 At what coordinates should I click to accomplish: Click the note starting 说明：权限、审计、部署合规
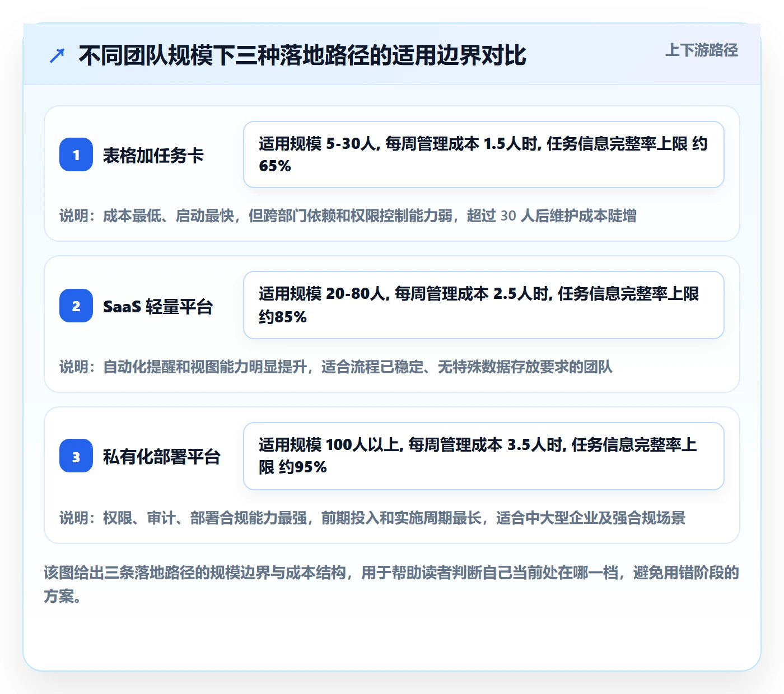tap(372, 518)
